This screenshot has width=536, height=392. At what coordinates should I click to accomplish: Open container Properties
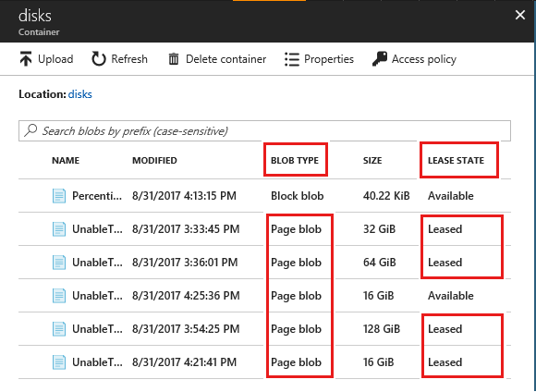click(x=329, y=59)
